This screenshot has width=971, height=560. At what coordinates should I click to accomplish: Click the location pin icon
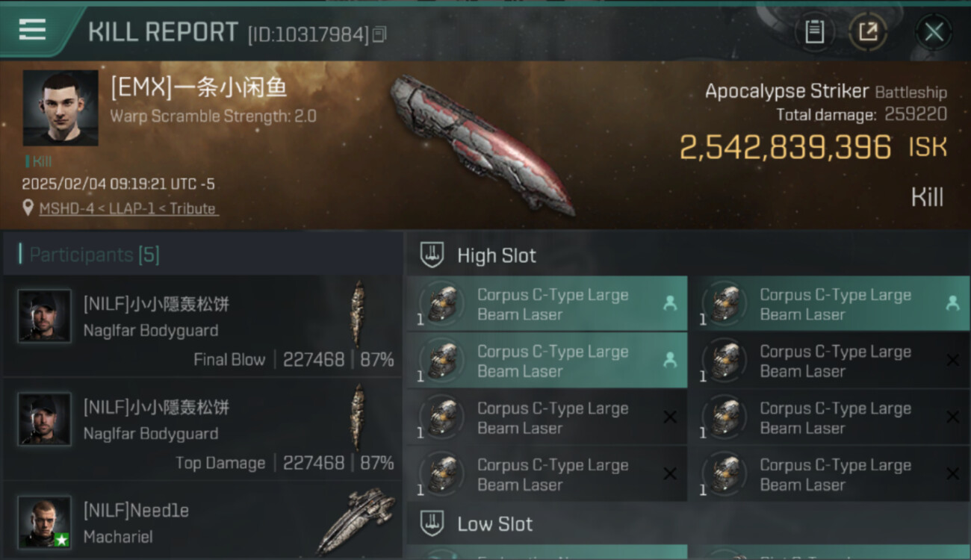28,208
